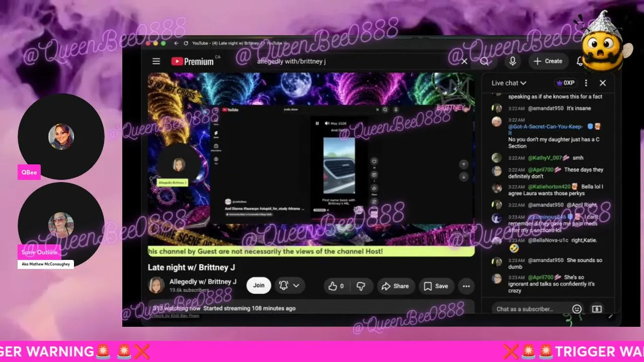Open the Create menu
This screenshot has width=644, height=362.
click(x=548, y=61)
